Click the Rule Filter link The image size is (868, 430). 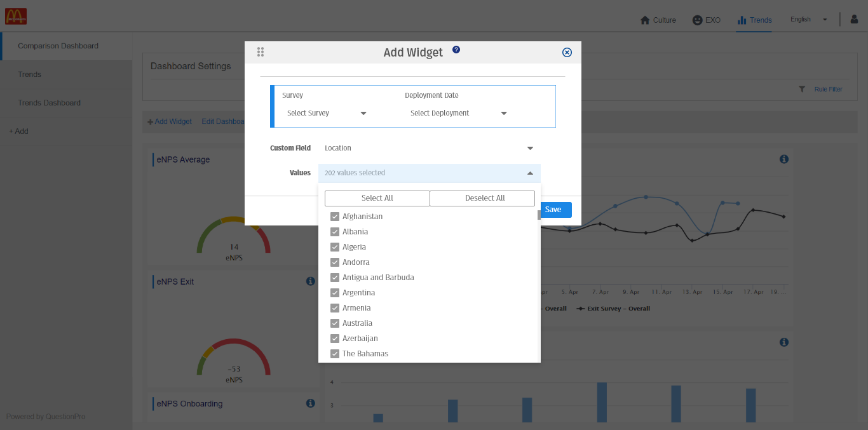point(828,90)
